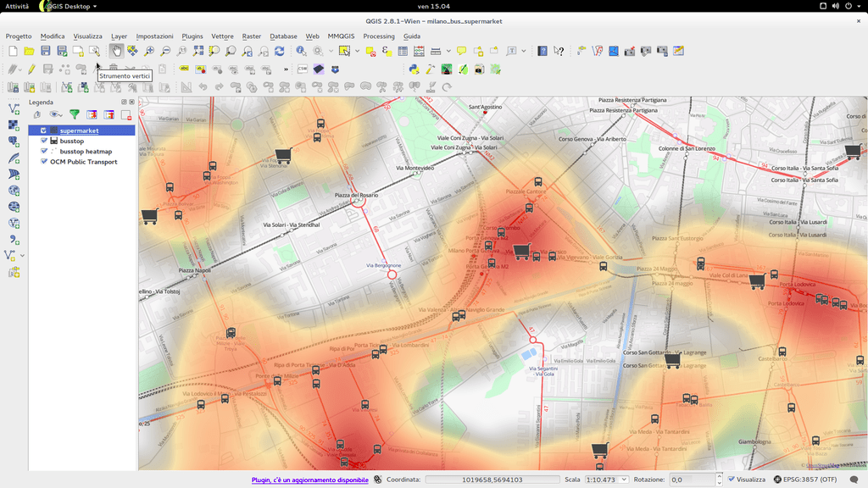Click the Select by Expression epsilon icon

(x=387, y=51)
